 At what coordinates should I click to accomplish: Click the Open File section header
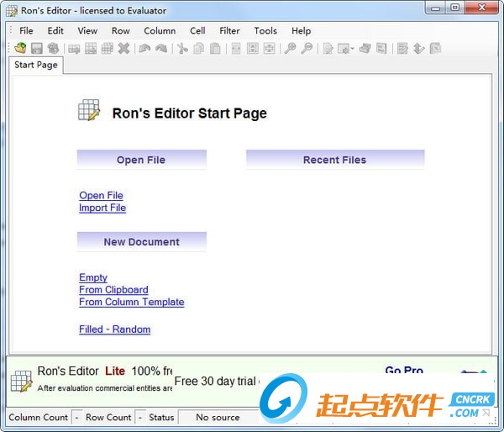click(x=142, y=160)
